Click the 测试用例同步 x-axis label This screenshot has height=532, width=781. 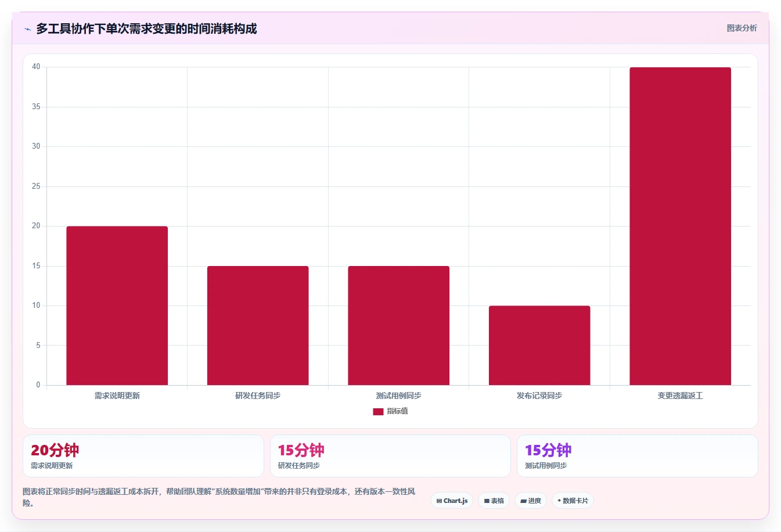point(398,396)
